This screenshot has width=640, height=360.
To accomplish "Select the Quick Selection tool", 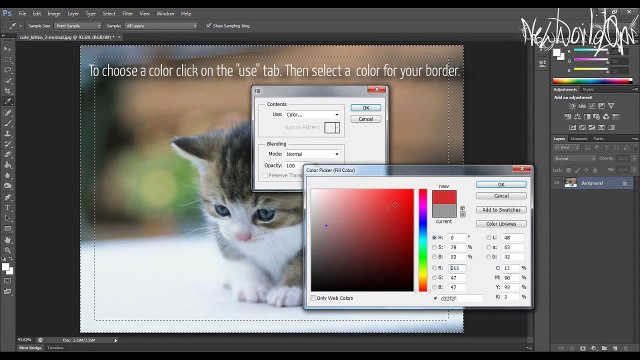I will 8,80.
